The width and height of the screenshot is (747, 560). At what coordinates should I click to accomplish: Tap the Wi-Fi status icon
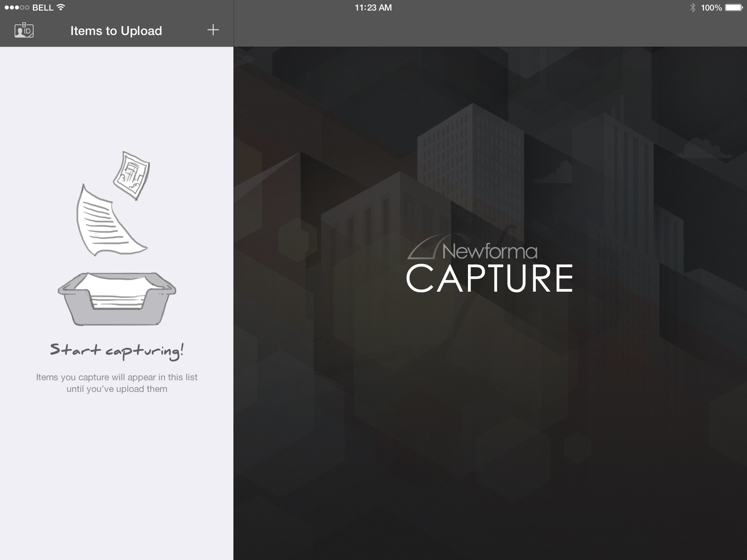point(61,7)
